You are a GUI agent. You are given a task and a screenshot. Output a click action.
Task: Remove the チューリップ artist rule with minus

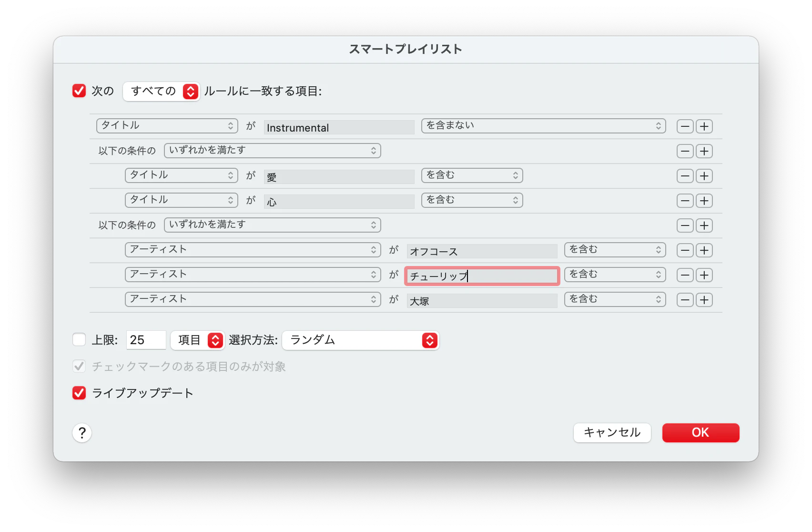[x=685, y=275]
